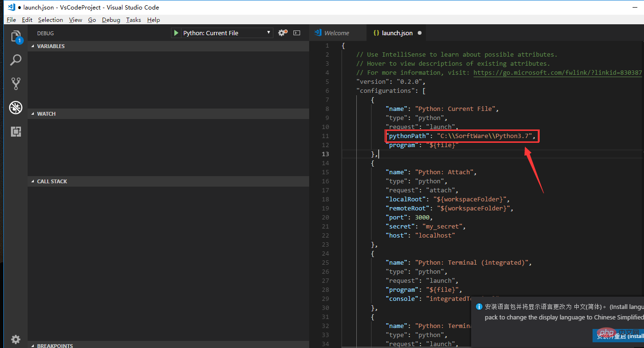This screenshot has height=348, width=644.
Task: Open the Explorer icon in activity bar
Action: [16, 37]
